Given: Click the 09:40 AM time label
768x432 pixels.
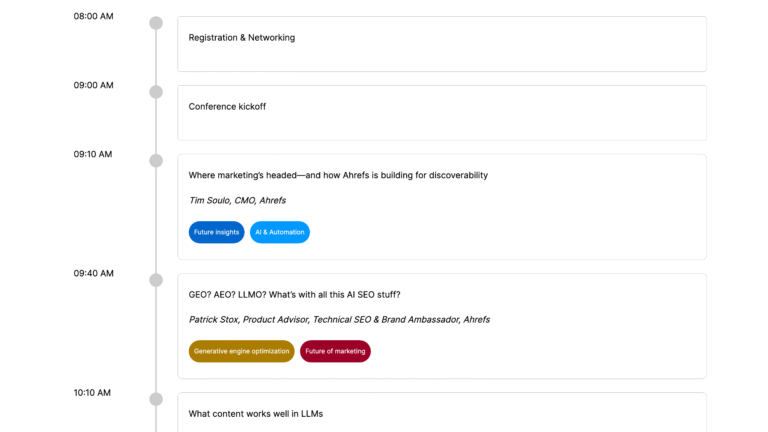Looking at the screenshot, I should tap(93, 273).
